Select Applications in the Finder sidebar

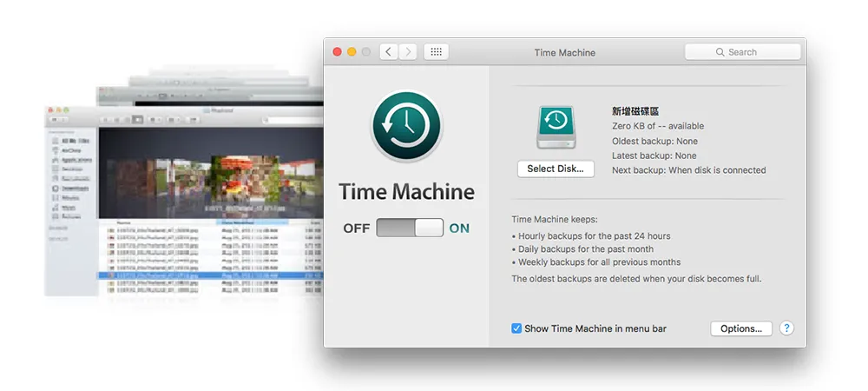coord(77,161)
